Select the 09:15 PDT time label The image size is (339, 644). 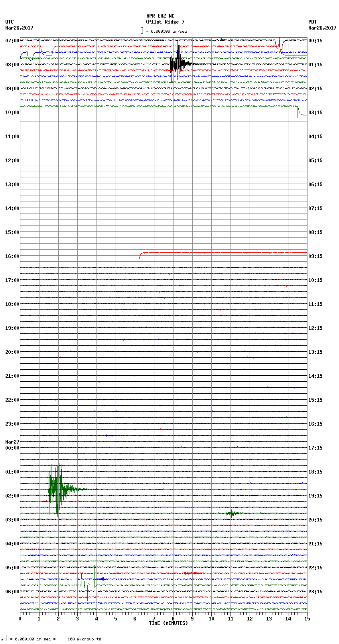point(315,256)
